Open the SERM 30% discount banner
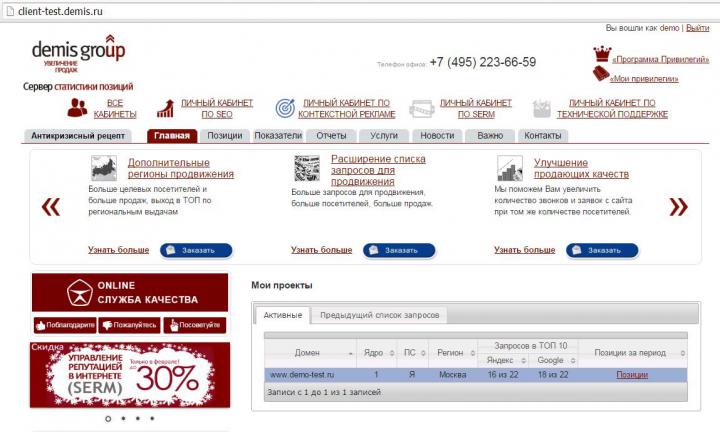 click(x=130, y=375)
